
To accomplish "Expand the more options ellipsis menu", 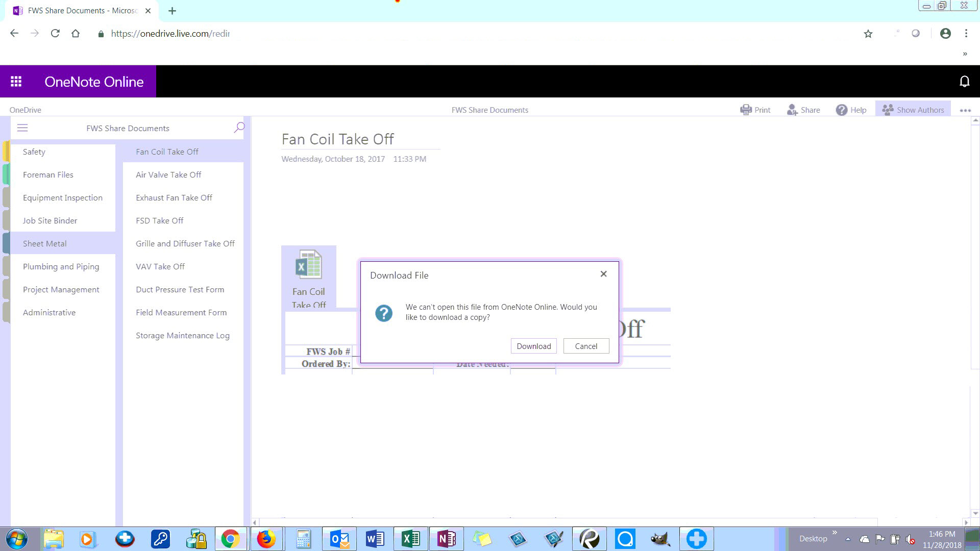I will point(965,110).
